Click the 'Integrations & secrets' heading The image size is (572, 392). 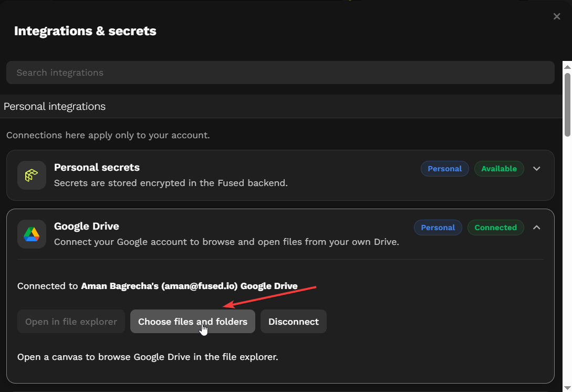point(85,31)
